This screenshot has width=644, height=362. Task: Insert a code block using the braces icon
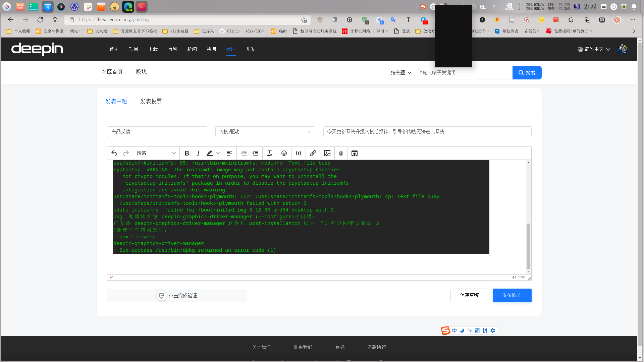[299, 153]
